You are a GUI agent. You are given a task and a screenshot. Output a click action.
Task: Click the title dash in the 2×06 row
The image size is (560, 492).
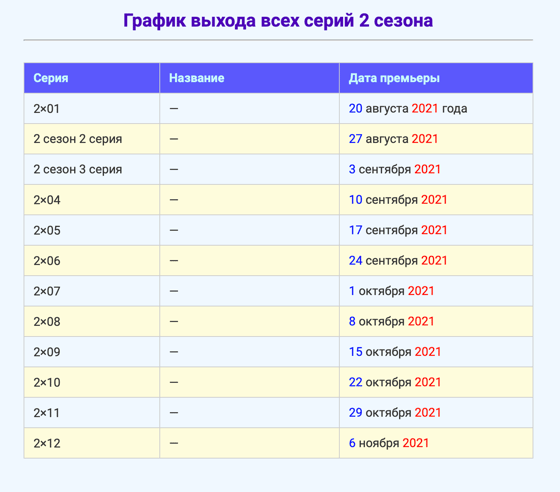[174, 261]
